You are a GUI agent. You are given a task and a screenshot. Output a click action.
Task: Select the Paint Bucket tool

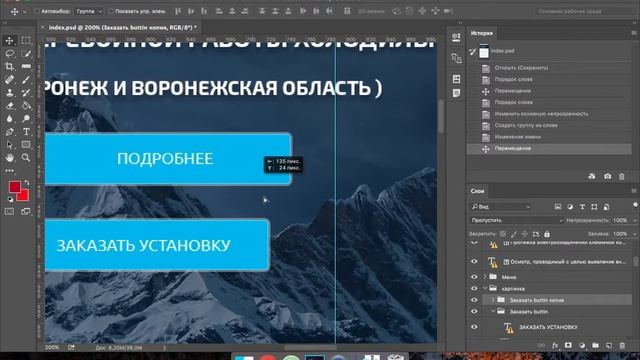(x=26, y=106)
